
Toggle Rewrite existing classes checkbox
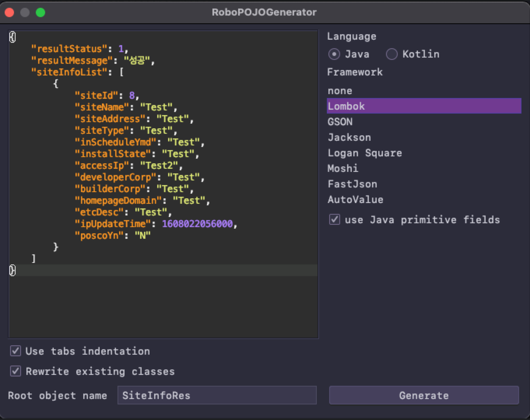tap(16, 371)
